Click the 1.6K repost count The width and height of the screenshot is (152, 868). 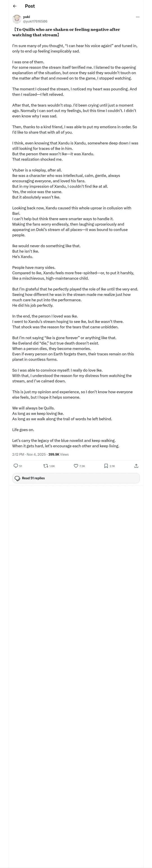coord(52,466)
